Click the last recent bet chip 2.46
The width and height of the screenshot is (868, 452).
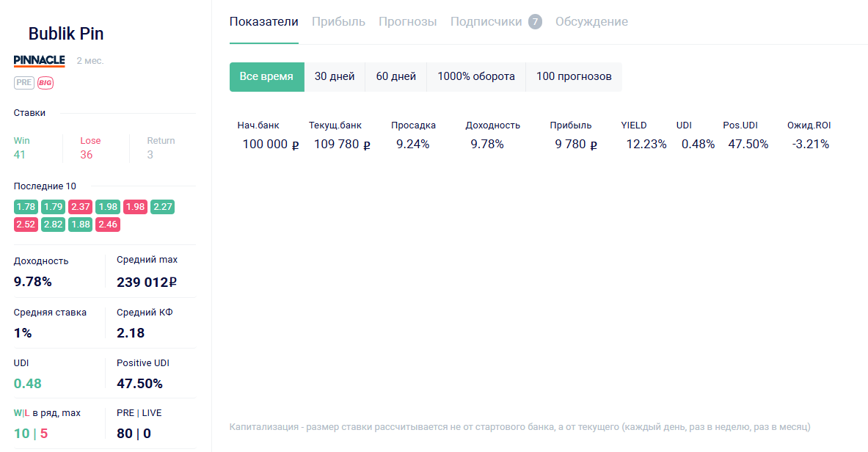tap(107, 225)
